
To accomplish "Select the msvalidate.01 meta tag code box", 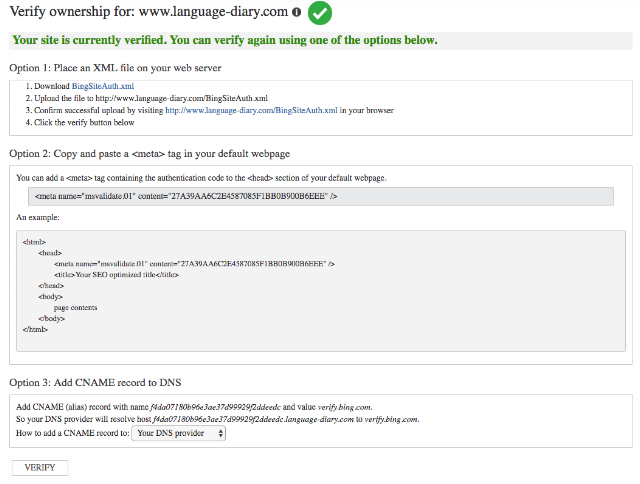I will pos(321,196).
